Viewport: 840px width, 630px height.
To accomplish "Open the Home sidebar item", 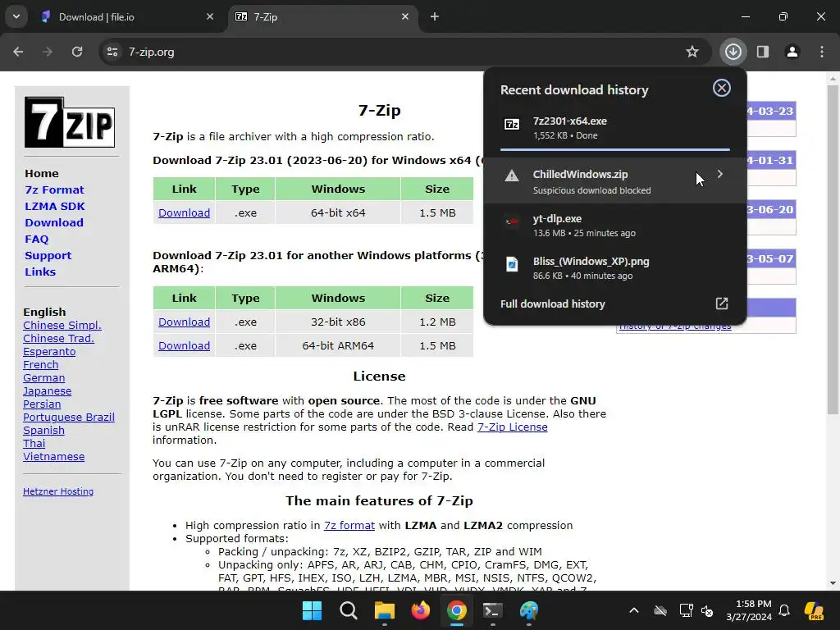I will click(42, 174).
